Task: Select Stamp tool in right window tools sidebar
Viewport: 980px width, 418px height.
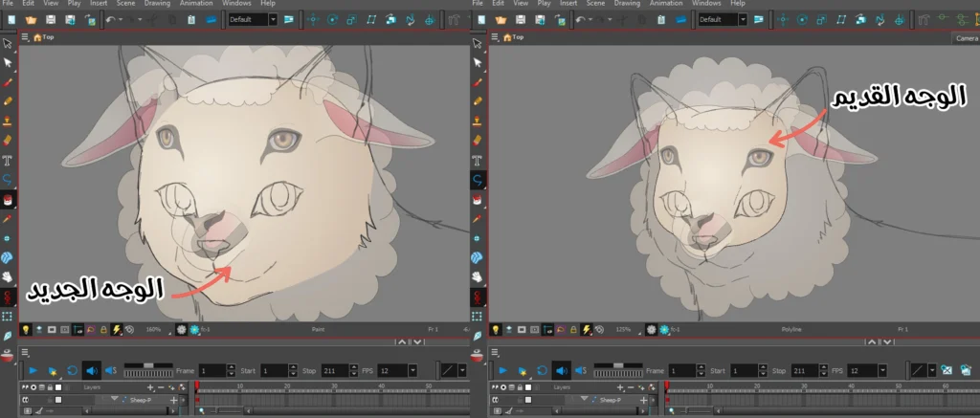Action: (x=478, y=120)
